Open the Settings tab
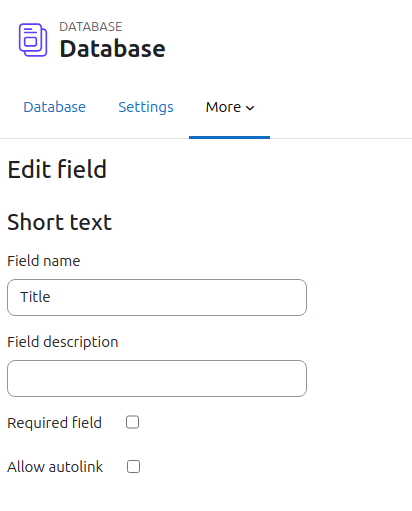The height and width of the screenshot is (511, 412). (146, 107)
